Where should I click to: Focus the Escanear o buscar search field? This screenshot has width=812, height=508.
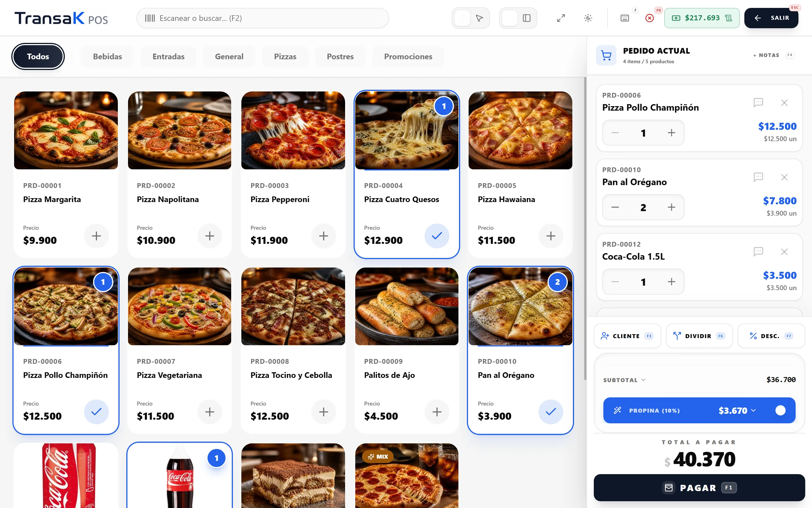(x=262, y=18)
